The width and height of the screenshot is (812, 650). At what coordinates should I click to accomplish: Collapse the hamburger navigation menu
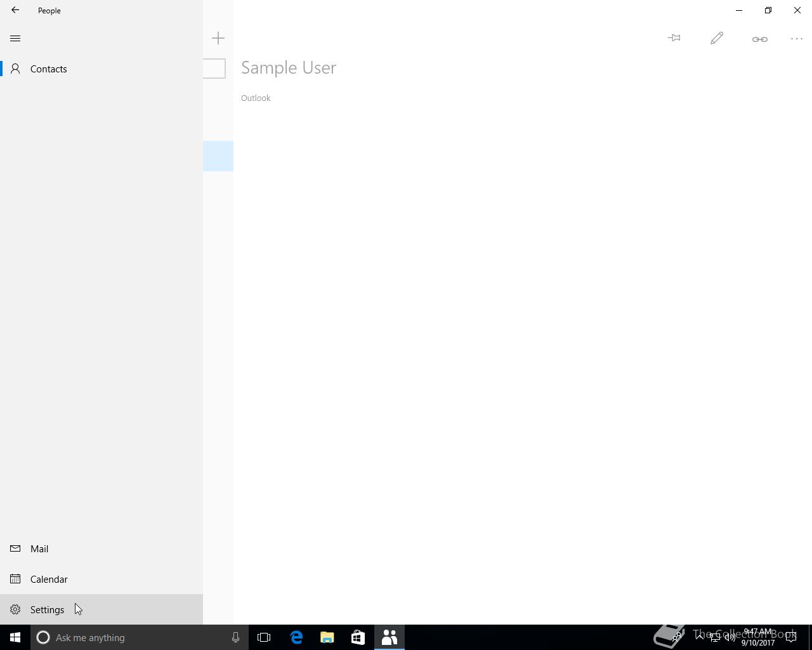tap(15, 38)
